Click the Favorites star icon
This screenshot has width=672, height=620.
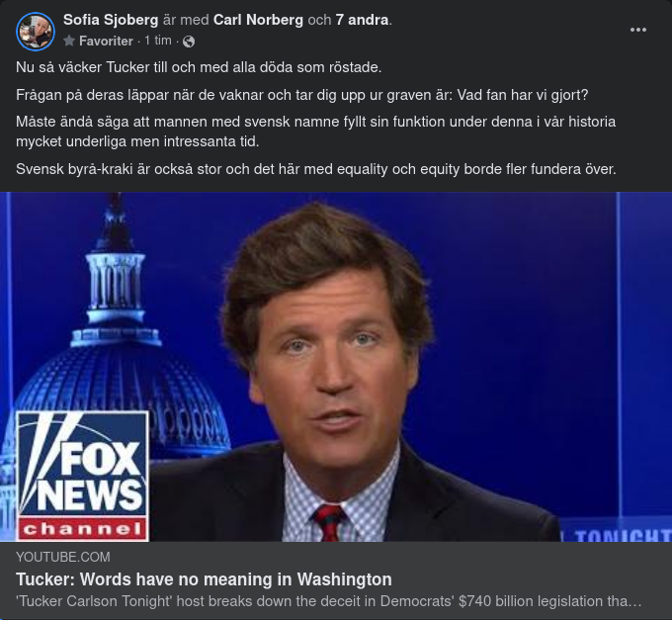pyautogui.click(x=69, y=42)
